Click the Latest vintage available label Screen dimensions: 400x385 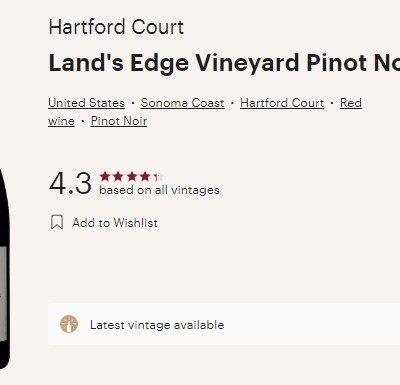coord(157,325)
